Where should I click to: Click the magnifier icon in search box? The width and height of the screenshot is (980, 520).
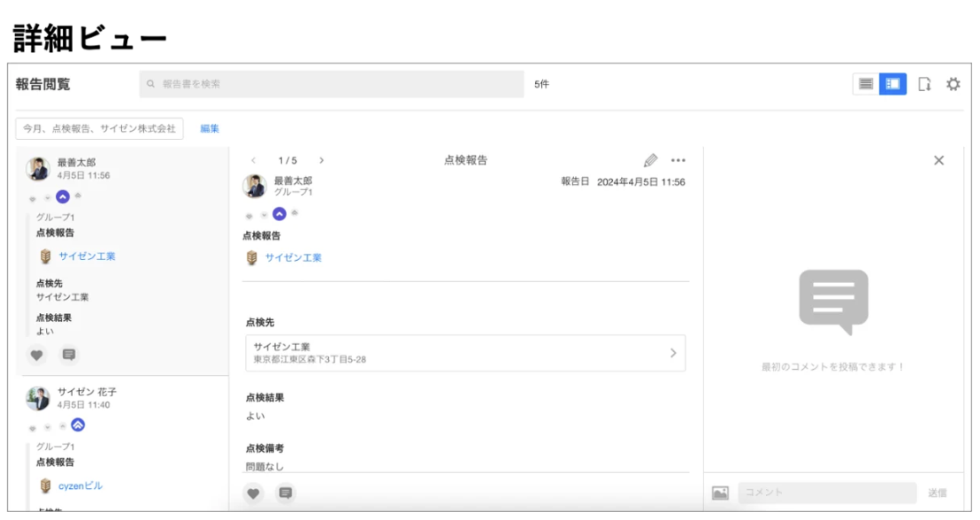pyautogui.click(x=150, y=84)
